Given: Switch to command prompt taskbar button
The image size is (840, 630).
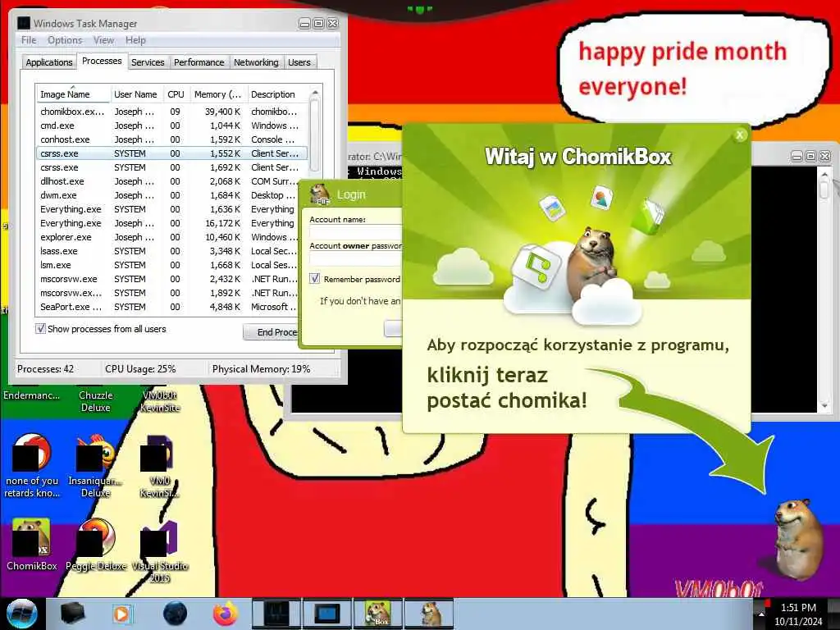Looking at the screenshot, I should (327, 614).
